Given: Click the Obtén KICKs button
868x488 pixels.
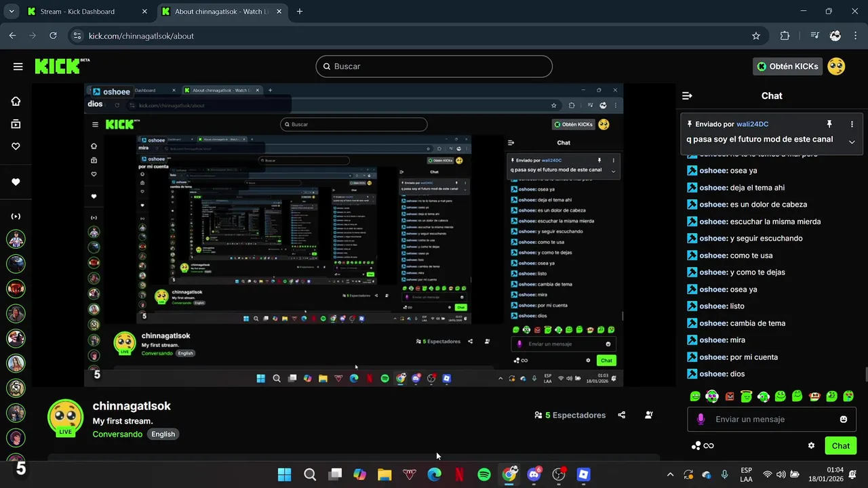Looking at the screenshot, I should (x=787, y=66).
